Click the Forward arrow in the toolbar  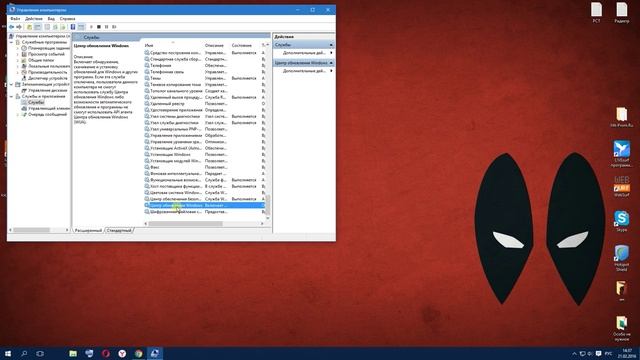click(x=19, y=27)
